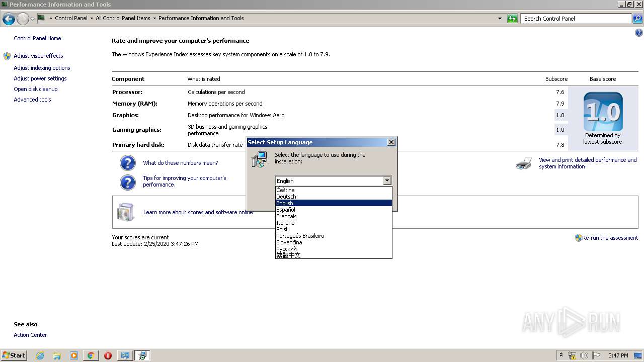
Task: Click the Search Control Panel field
Action: pos(577,19)
